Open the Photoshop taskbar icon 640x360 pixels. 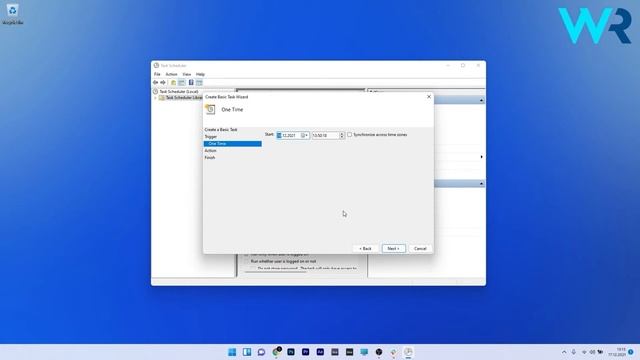point(291,352)
